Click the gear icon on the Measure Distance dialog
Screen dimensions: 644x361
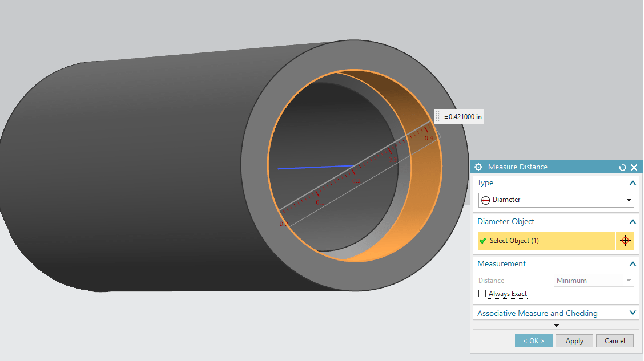pos(478,167)
